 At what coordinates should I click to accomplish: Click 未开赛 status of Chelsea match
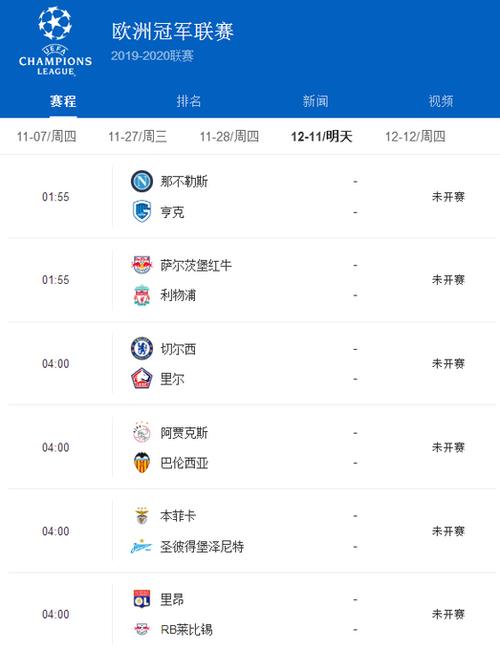click(448, 364)
